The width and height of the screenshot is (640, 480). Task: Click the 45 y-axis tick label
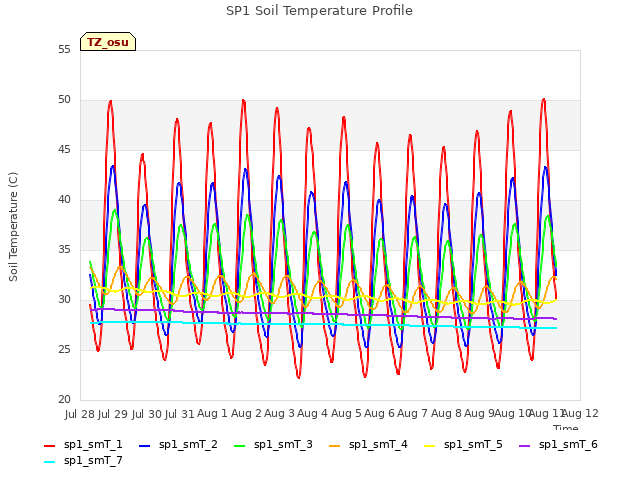pyautogui.click(x=64, y=150)
